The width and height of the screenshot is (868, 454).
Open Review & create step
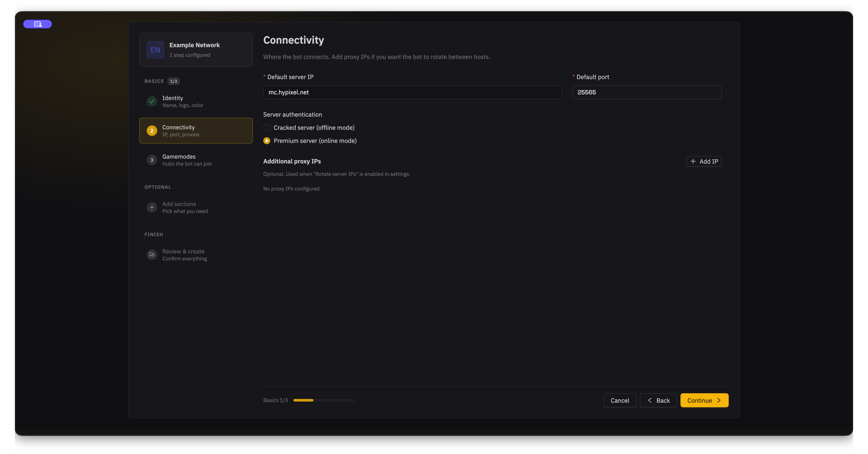pyautogui.click(x=196, y=255)
